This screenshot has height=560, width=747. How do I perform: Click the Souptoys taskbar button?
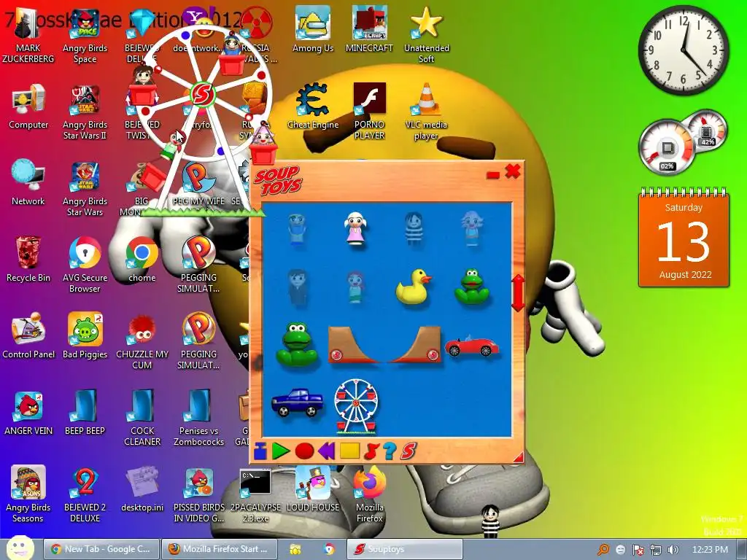pyautogui.click(x=404, y=549)
